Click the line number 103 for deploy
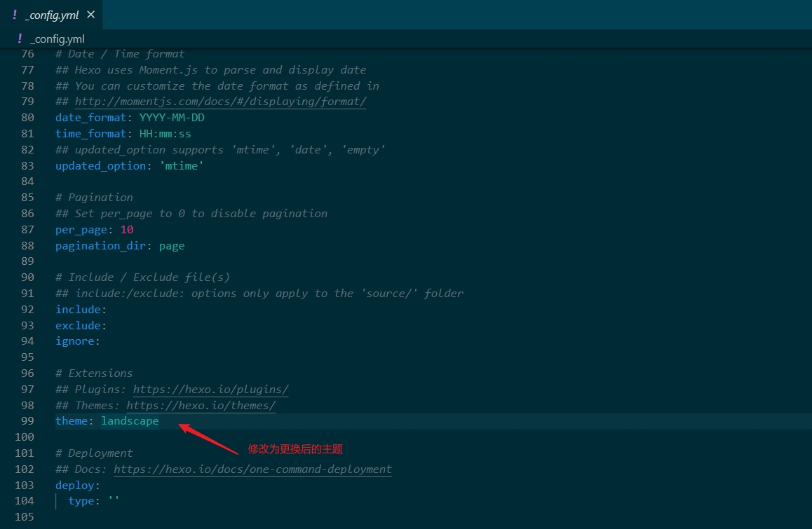 (25, 486)
